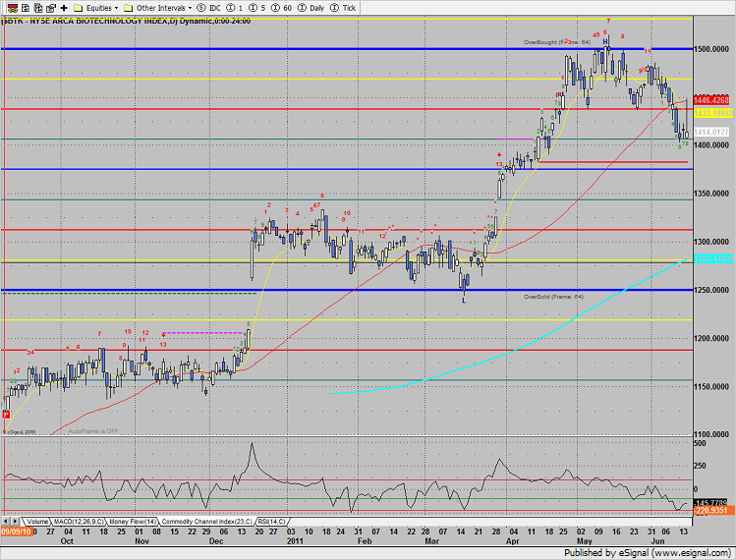Switch to the RSI(14,C) tab

point(271,522)
